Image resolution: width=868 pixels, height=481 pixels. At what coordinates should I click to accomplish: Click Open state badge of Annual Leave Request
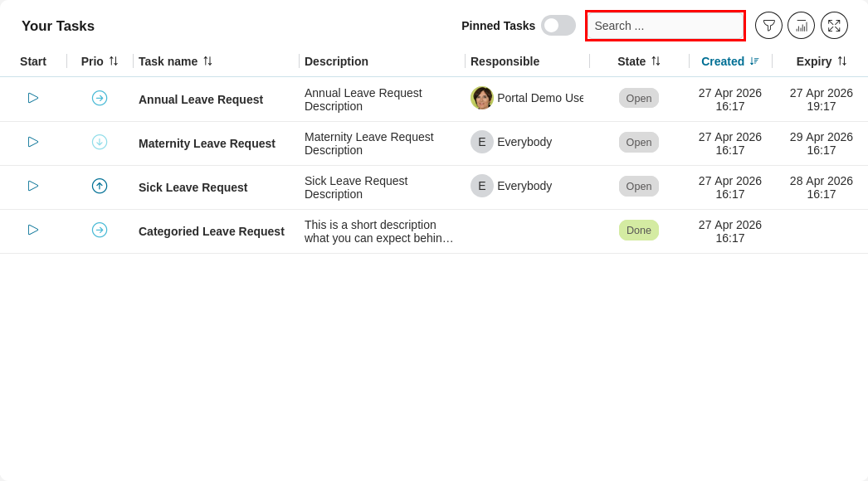point(639,98)
